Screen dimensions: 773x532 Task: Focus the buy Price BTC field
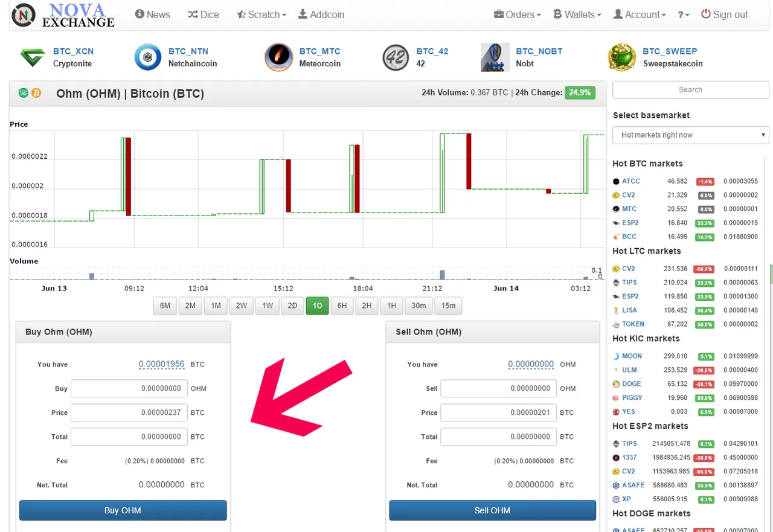click(x=129, y=412)
